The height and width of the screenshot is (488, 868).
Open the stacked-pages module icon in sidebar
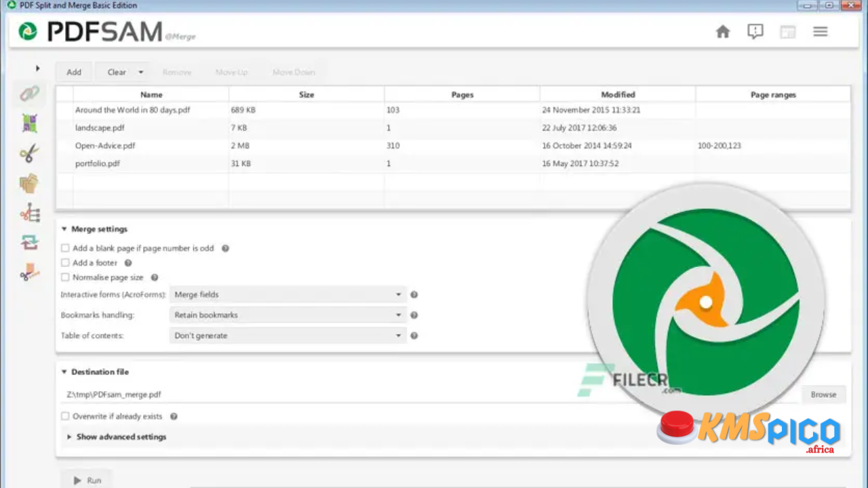point(29,183)
